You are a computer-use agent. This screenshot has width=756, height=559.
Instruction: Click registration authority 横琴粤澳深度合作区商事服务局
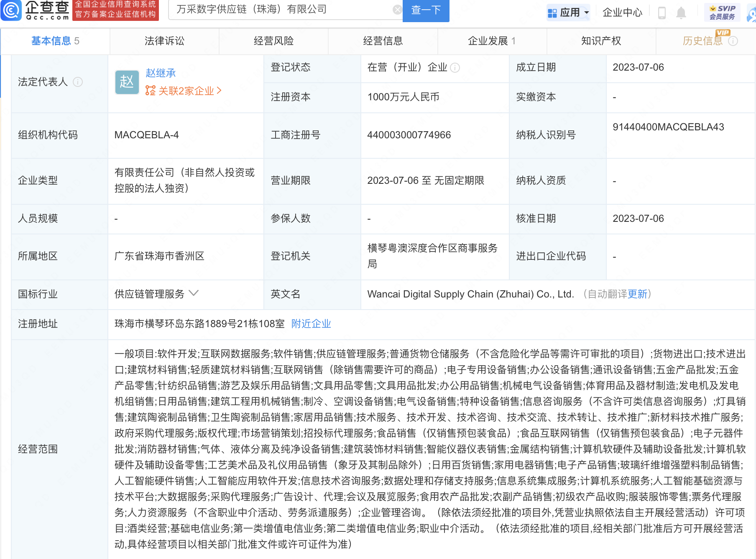click(x=432, y=256)
